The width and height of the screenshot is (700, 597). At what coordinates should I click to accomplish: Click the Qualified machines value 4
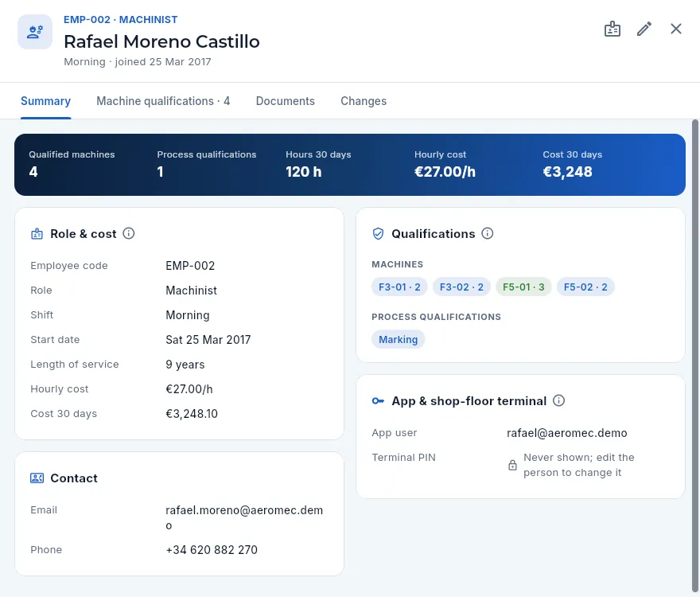click(x=33, y=172)
